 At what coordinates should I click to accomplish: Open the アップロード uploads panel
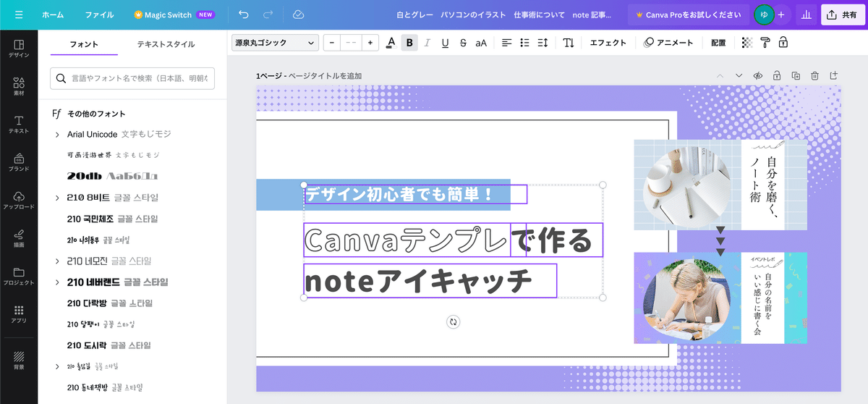click(19, 201)
